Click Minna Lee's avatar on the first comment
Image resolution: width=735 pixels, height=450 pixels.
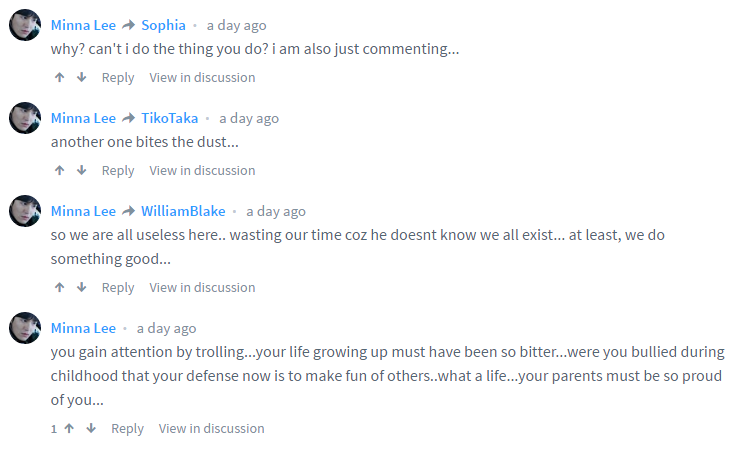coord(25,25)
